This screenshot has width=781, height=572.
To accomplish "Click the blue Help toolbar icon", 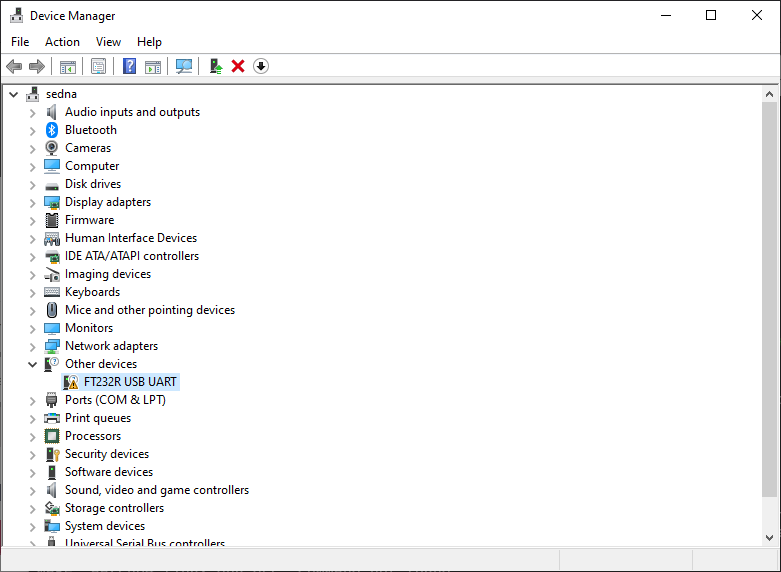I will tap(130, 66).
